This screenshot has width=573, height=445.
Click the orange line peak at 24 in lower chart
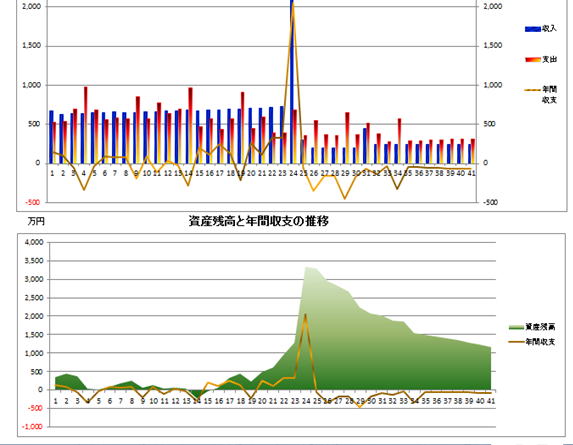click(x=305, y=314)
